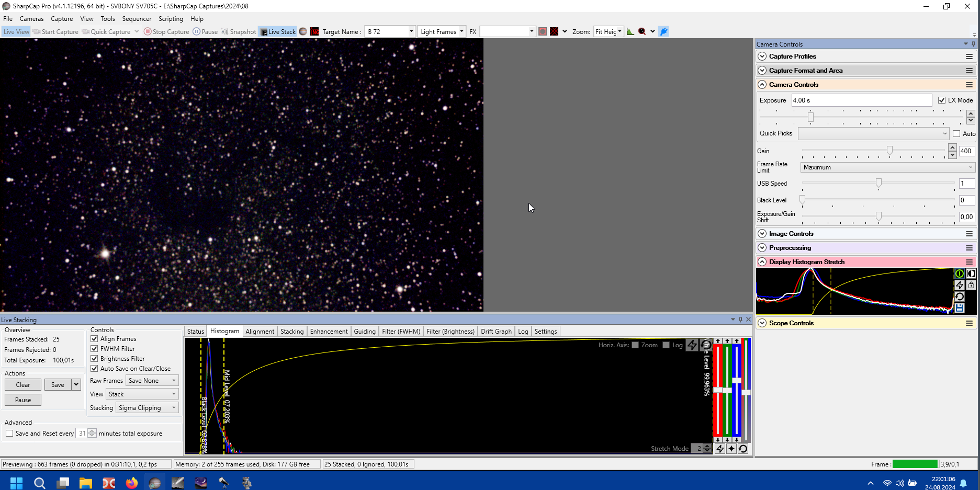Image resolution: width=980 pixels, height=490 pixels.
Task: Check the Horiz. Axis Log checkbox
Action: pos(666,345)
